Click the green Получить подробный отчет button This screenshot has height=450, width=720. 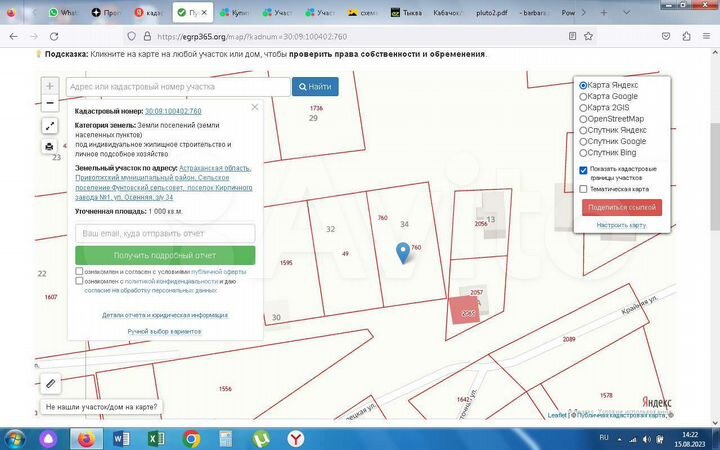coord(165,255)
